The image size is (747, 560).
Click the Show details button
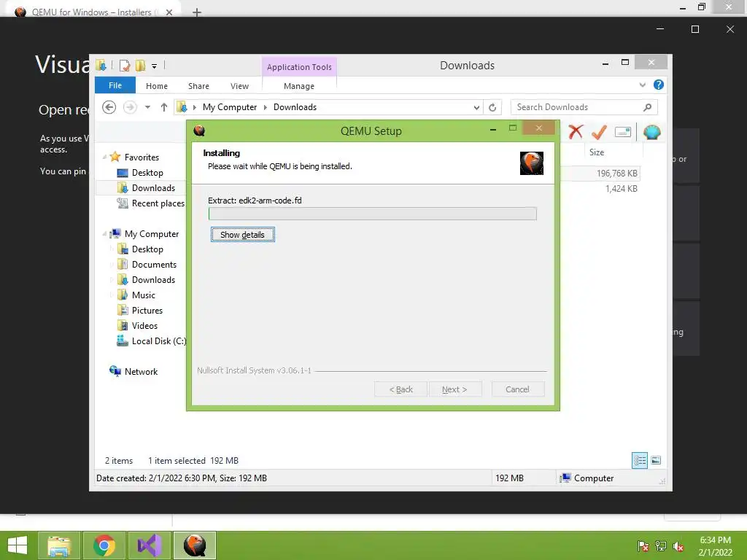[242, 235]
